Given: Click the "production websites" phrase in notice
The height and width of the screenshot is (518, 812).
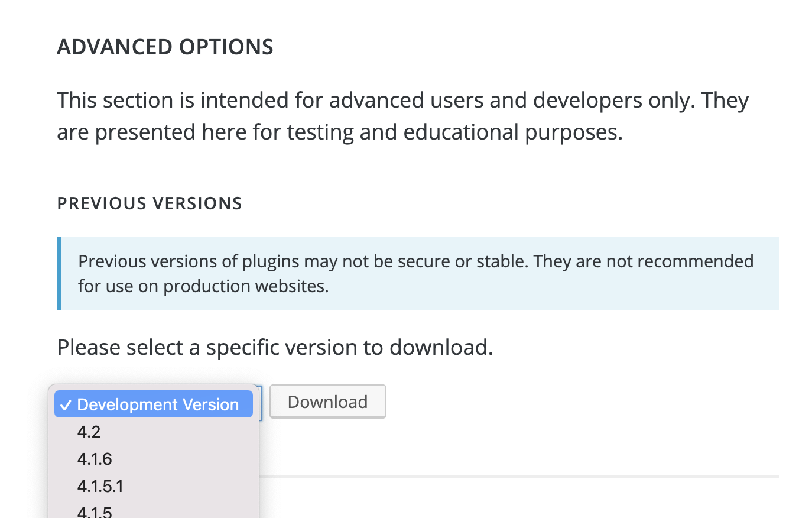Looking at the screenshot, I should 246,286.
